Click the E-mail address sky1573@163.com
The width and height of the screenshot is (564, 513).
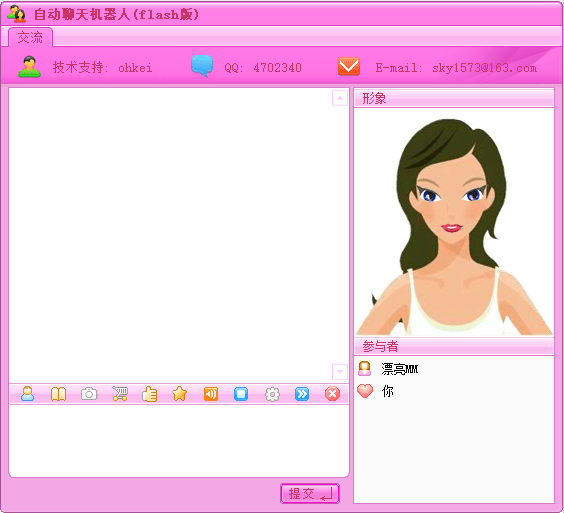[x=484, y=68]
